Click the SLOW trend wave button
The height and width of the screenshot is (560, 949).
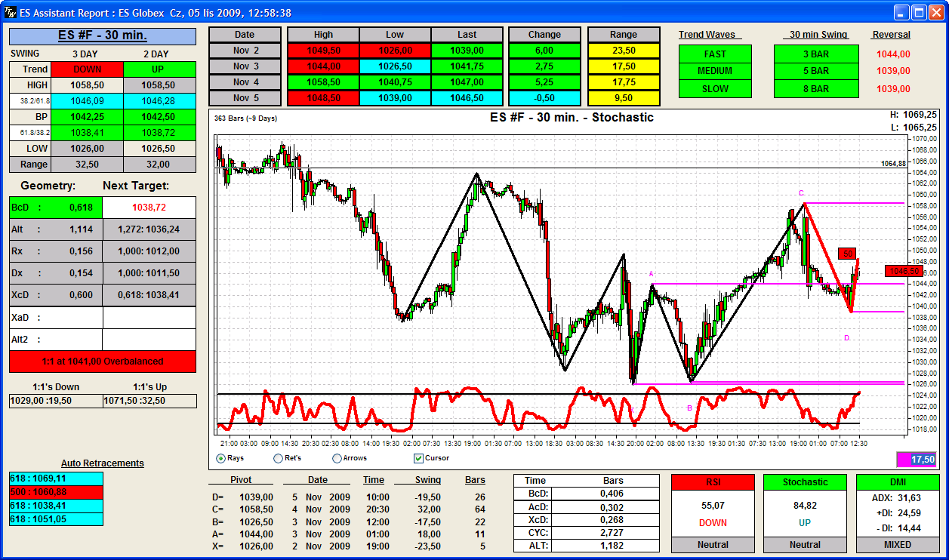[x=715, y=89]
